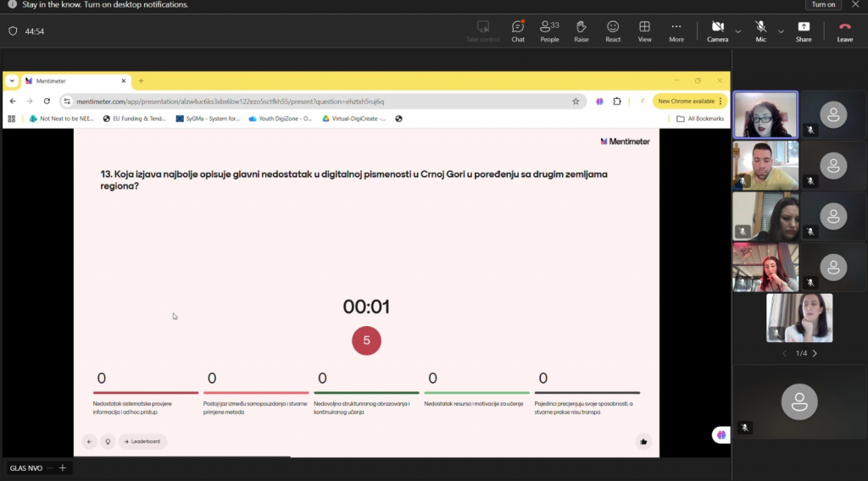Raise your hand in the meeting
This screenshot has height=481, width=868.
click(x=581, y=30)
